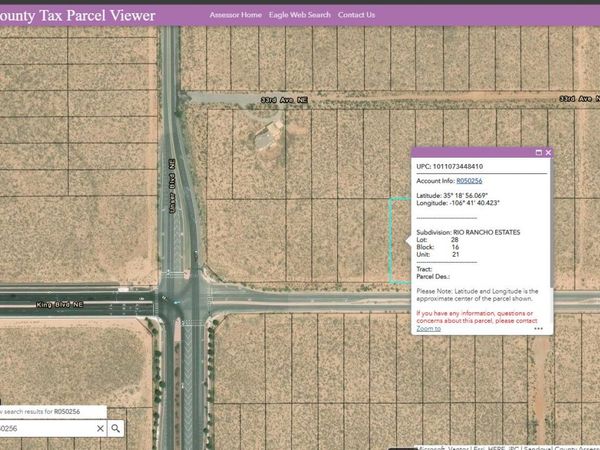Clear the search box text
The image size is (600, 450).
tap(100, 429)
